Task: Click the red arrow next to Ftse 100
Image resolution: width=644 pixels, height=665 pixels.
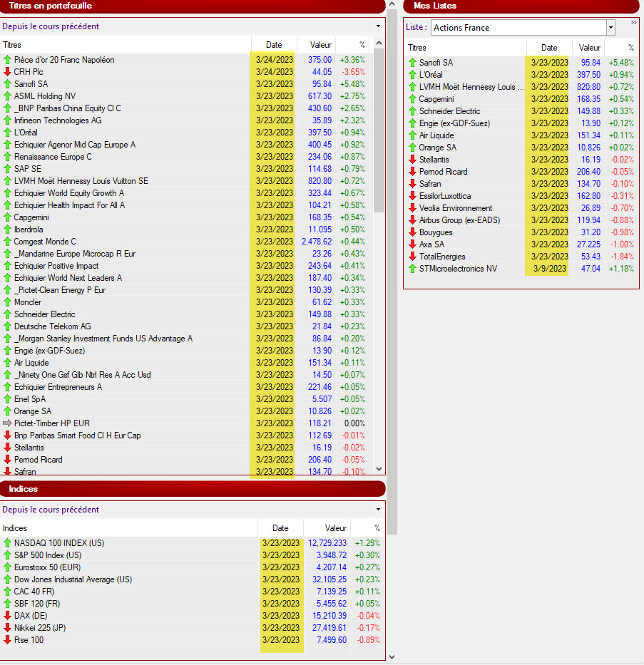Action: coord(7,640)
